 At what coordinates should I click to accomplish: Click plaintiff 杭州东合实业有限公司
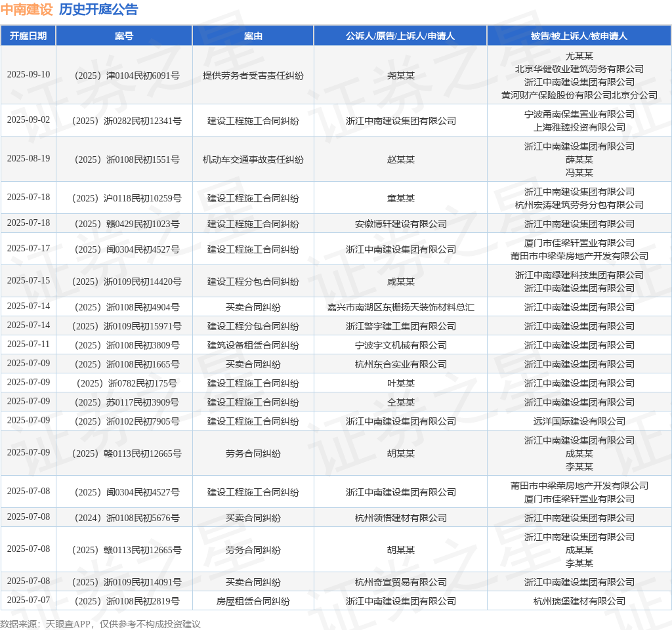(x=401, y=365)
